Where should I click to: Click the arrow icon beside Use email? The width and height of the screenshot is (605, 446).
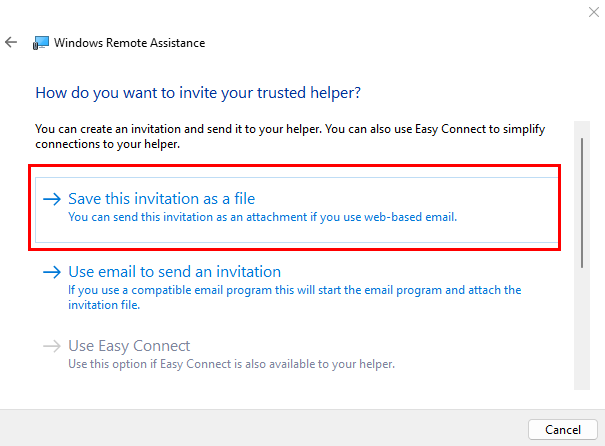click(x=52, y=272)
